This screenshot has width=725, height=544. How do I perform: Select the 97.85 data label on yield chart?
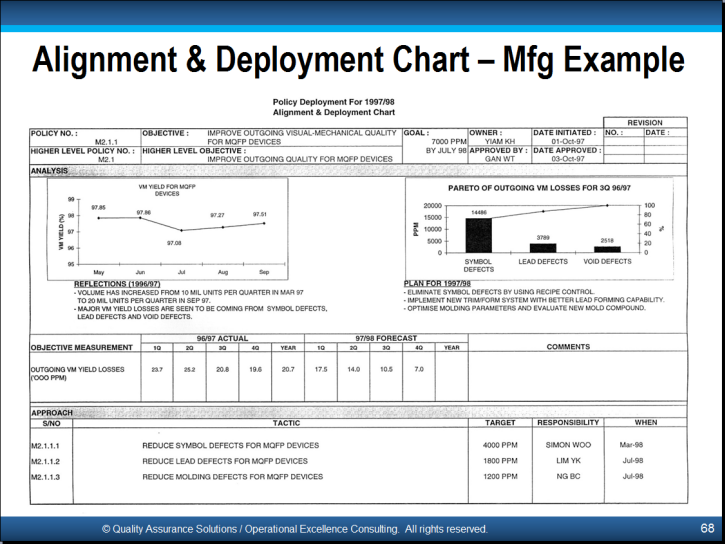[x=98, y=208]
